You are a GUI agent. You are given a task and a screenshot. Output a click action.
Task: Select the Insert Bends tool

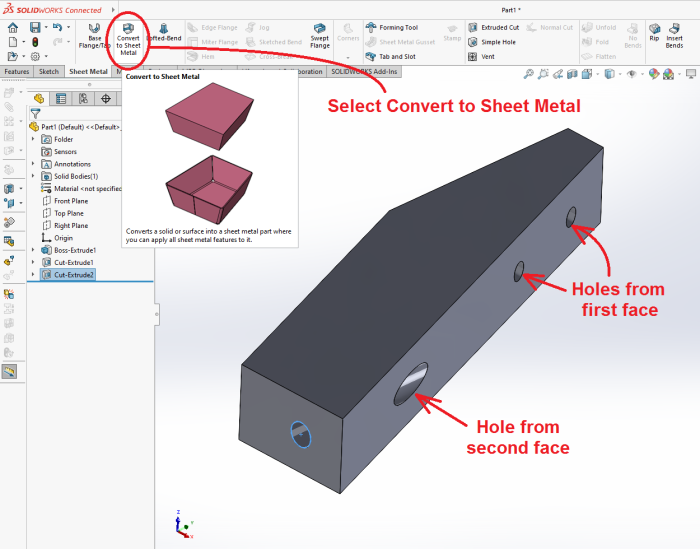[675, 36]
